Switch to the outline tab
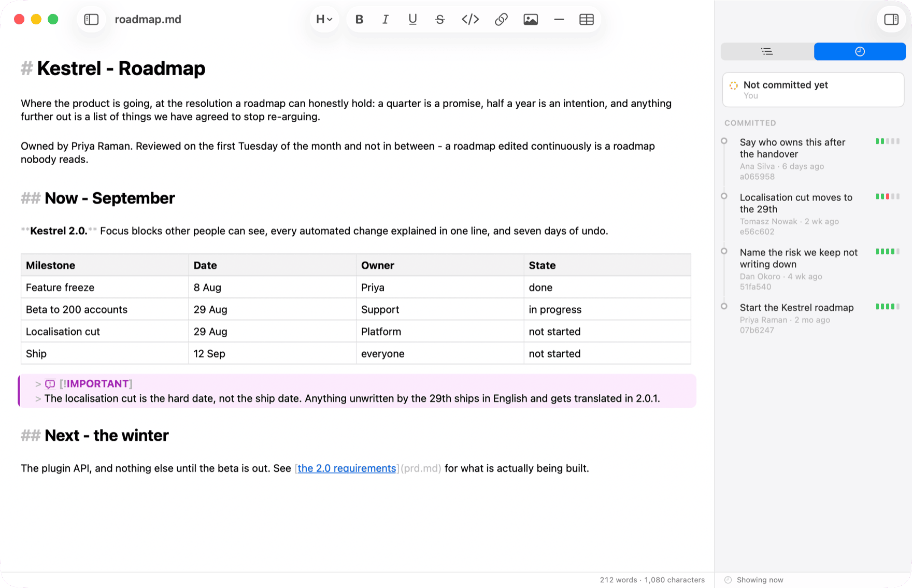Screen dimensions: 912x588 [767, 51]
